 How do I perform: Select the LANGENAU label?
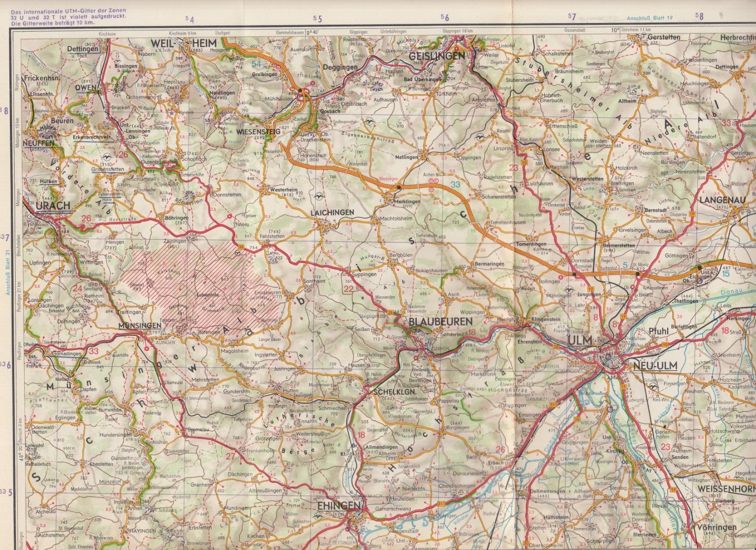[722, 200]
